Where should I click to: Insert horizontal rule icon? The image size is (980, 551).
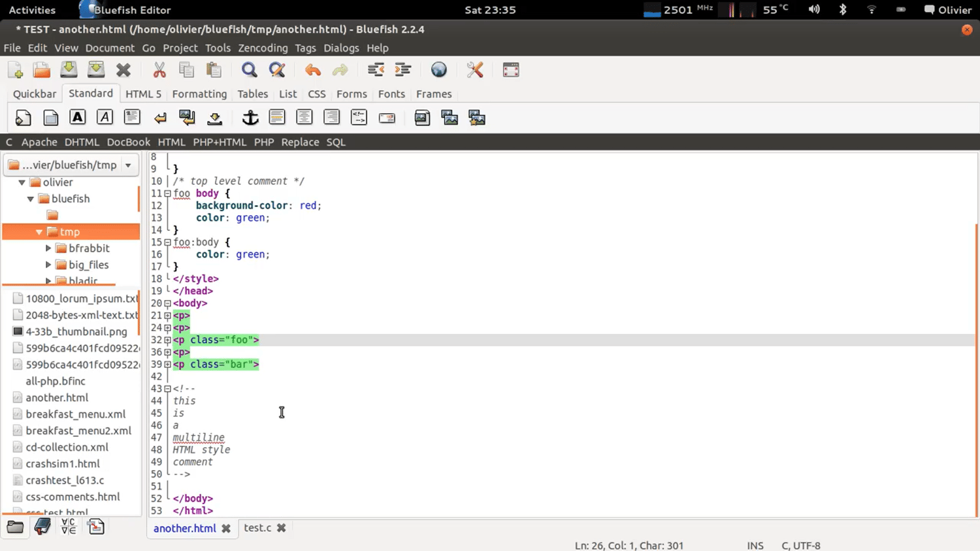[277, 118]
